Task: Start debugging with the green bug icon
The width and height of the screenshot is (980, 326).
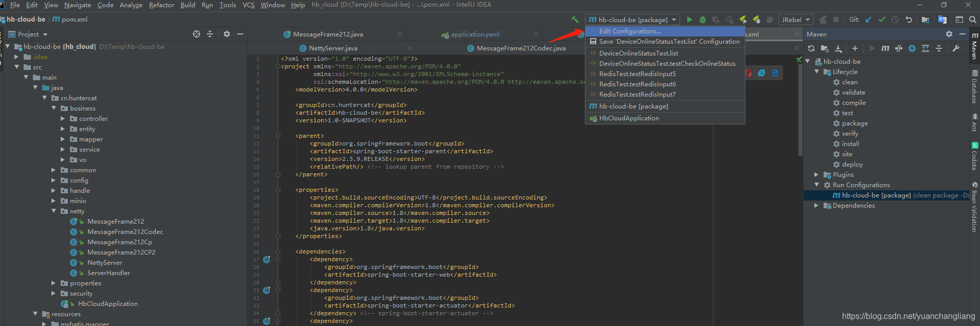Action: [703, 20]
